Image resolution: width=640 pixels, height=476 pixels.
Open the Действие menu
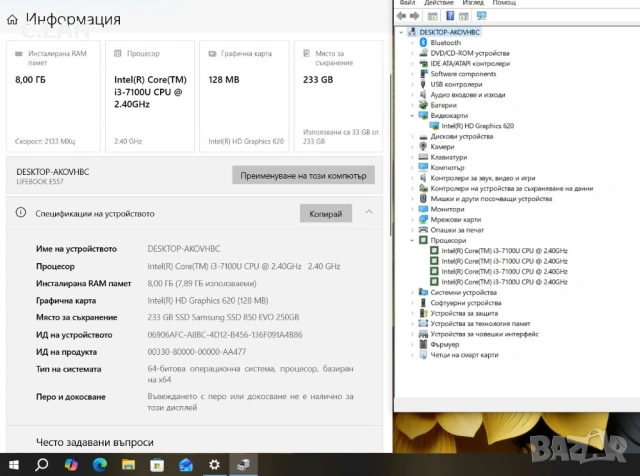(439, 3)
